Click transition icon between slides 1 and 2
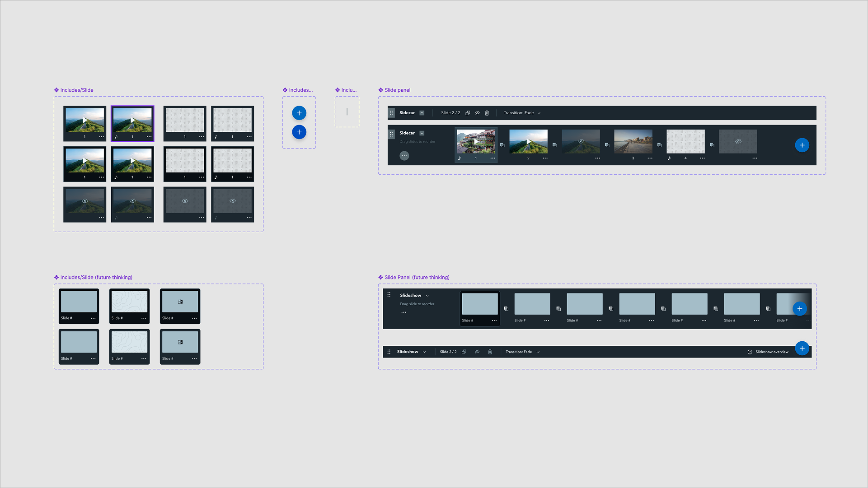 click(502, 145)
